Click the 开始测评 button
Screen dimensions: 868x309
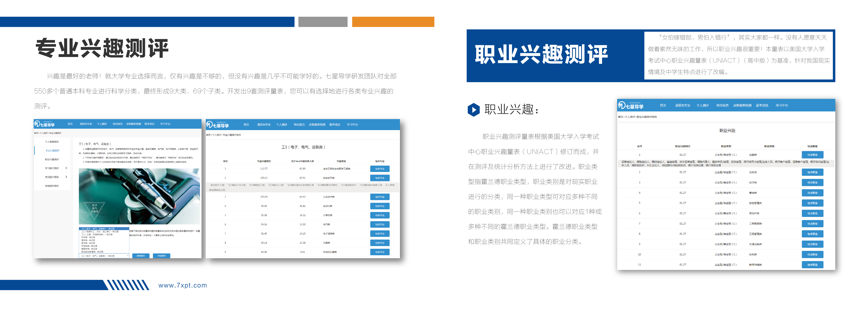pyautogui.click(x=161, y=256)
